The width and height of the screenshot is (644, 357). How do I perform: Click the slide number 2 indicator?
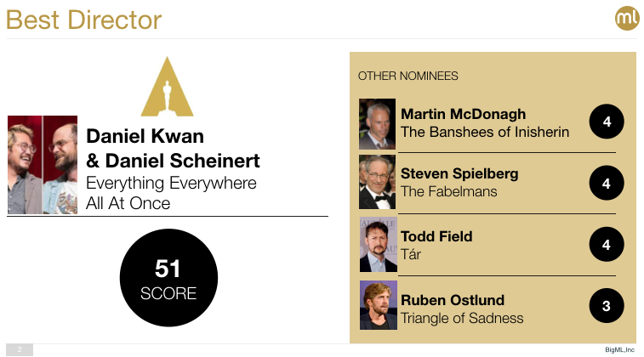pos(19,349)
